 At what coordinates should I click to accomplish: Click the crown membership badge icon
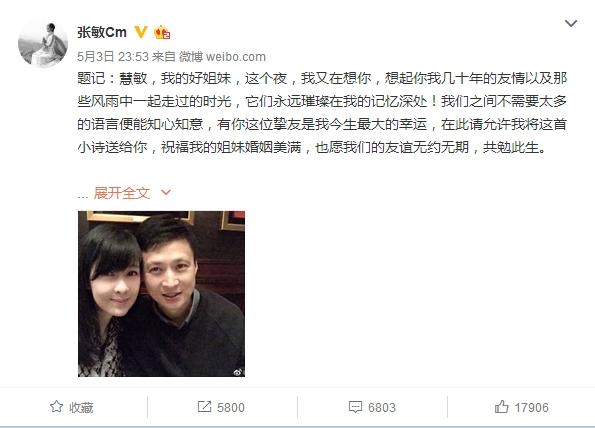click(x=162, y=32)
